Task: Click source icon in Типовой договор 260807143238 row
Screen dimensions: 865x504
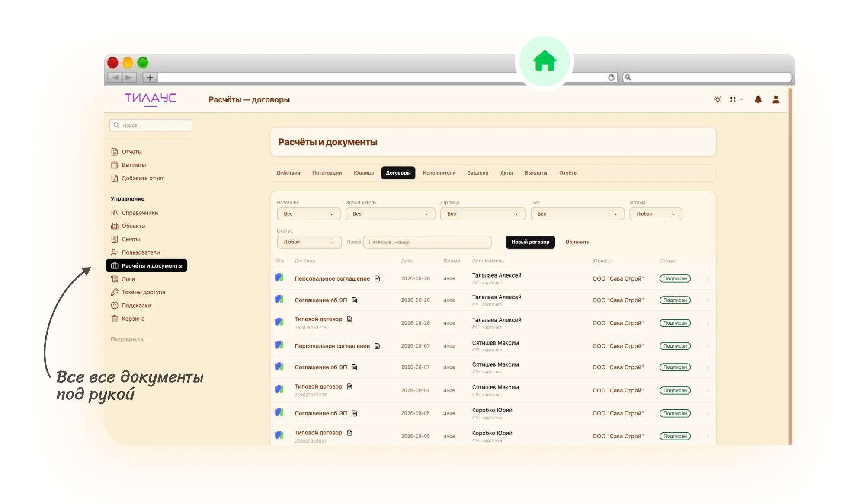Action: click(279, 389)
